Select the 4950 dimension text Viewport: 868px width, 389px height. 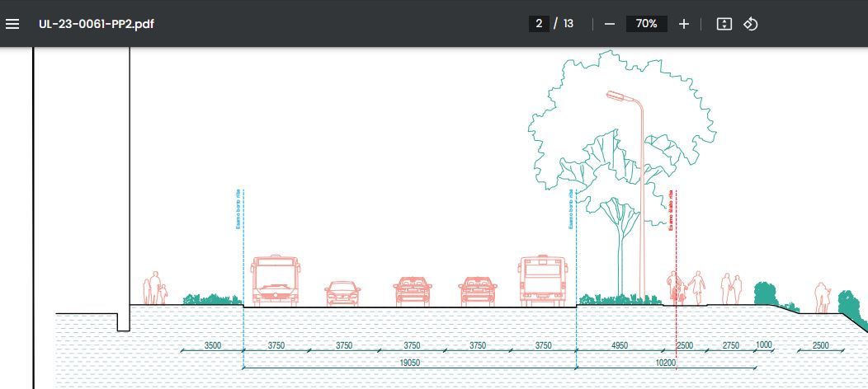click(x=620, y=345)
